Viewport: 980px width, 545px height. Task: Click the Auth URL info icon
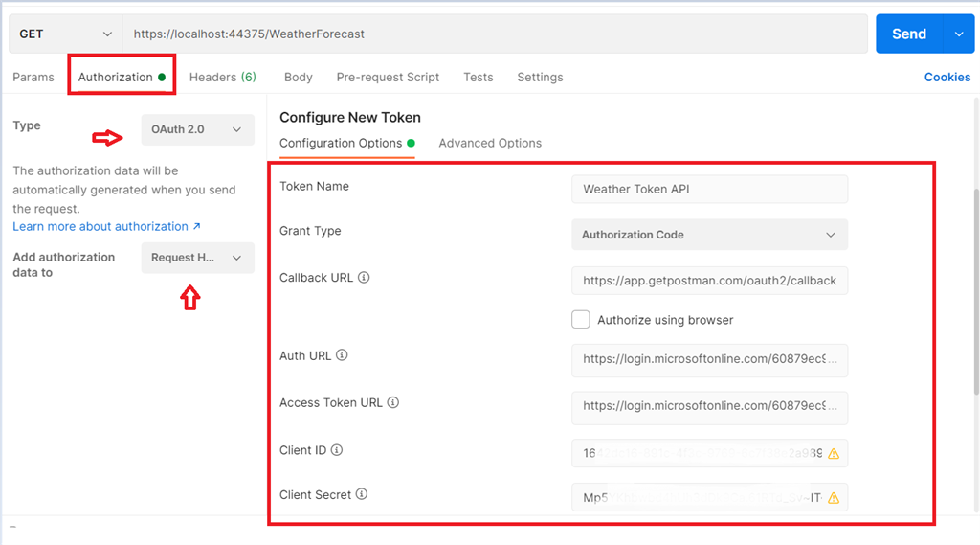tap(342, 355)
